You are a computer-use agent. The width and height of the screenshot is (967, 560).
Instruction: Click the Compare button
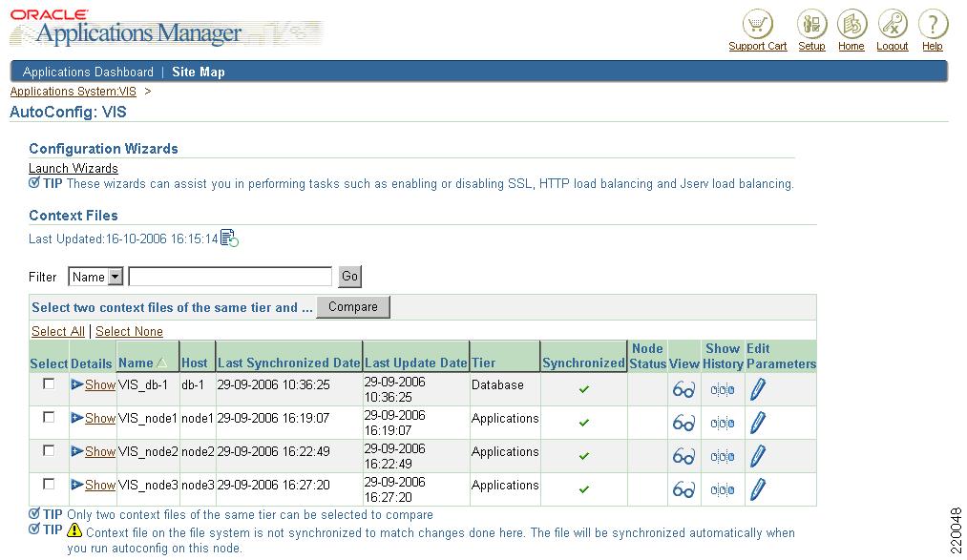coord(353,307)
